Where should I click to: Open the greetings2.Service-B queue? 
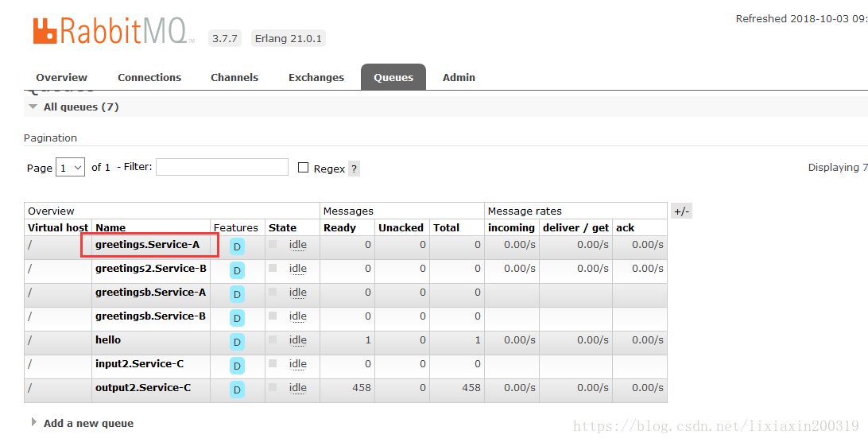pos(150,268)
